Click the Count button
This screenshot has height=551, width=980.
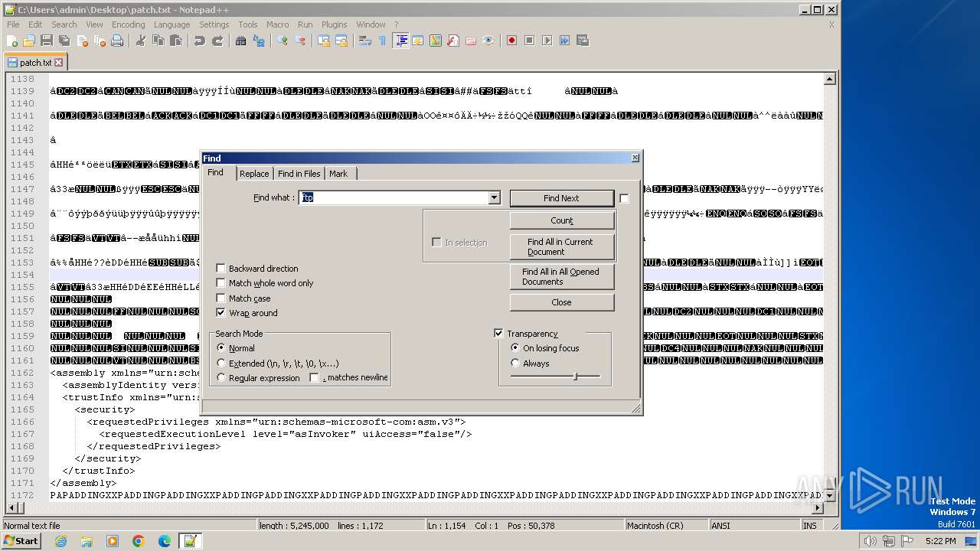coord(561,220)
